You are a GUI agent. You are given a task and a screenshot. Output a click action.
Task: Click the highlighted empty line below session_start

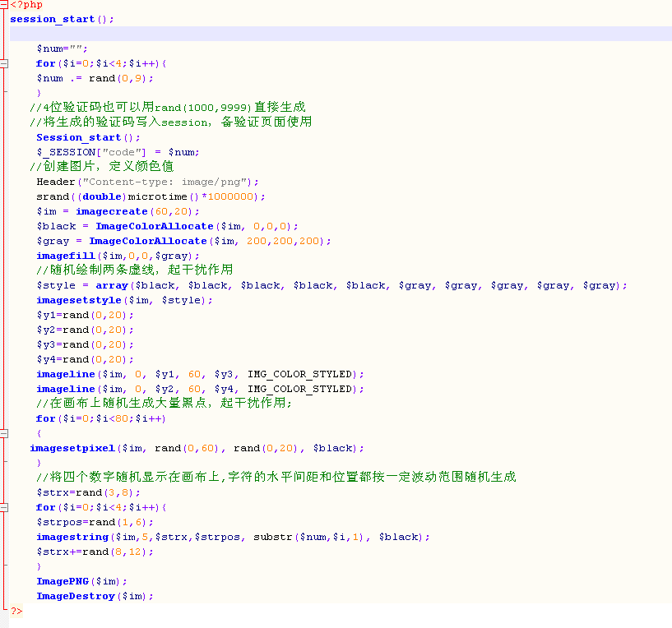click(341, 34)
